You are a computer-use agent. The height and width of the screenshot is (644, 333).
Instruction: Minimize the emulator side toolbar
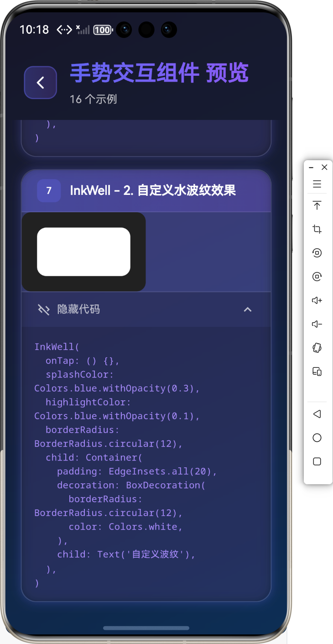[311, 168]
